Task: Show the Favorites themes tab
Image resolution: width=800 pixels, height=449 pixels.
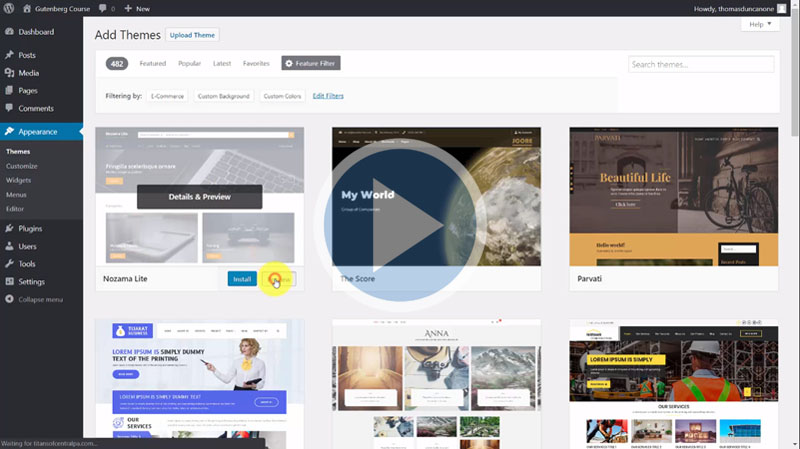Action: click(256, 63)
